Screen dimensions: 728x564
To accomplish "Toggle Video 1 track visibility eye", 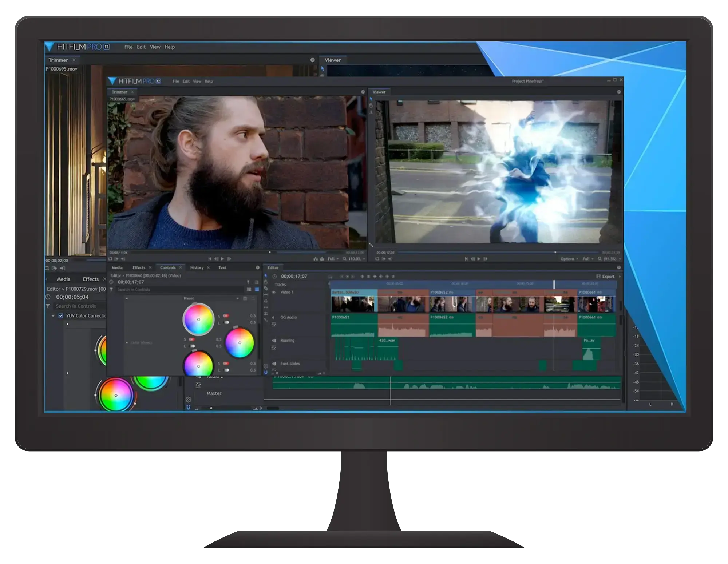I will point(274,292).
